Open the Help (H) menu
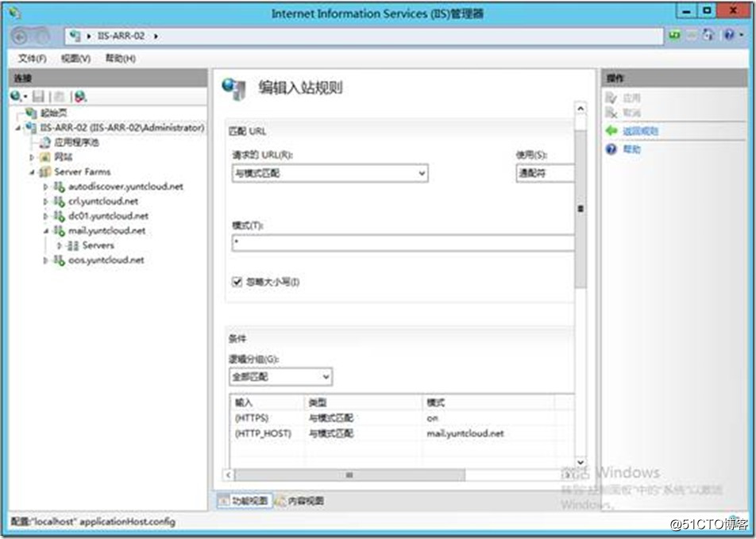This screenshot has height=539, width=756. [121, 58]
